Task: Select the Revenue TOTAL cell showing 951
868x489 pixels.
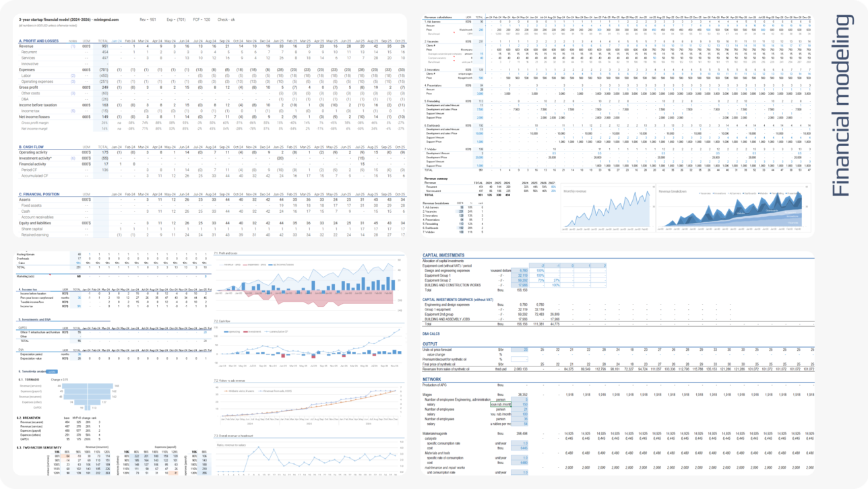Action: click(104, 46)
